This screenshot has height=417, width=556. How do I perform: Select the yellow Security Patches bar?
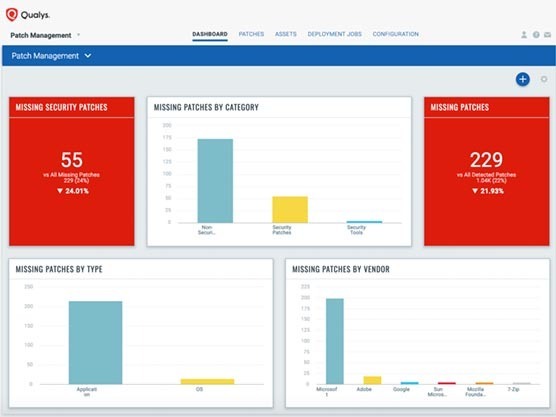click(290, 210)
